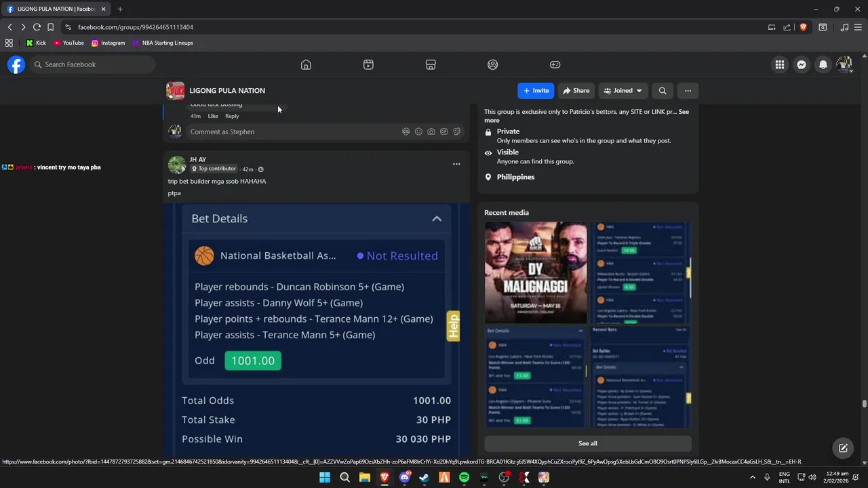868x488 pixels.
Task: Click Invite button in group header
Action: point(536,91)
